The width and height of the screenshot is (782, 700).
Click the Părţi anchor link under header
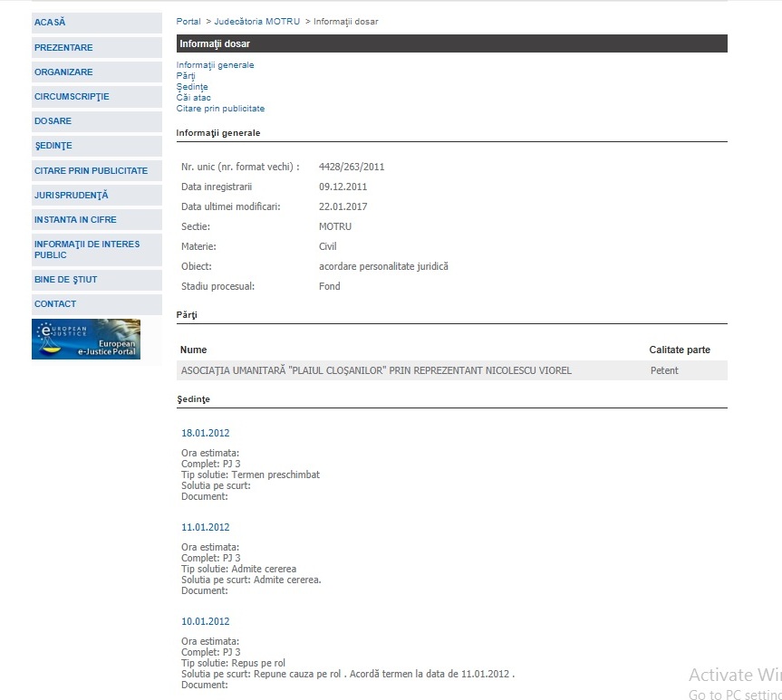pos(186,76)
